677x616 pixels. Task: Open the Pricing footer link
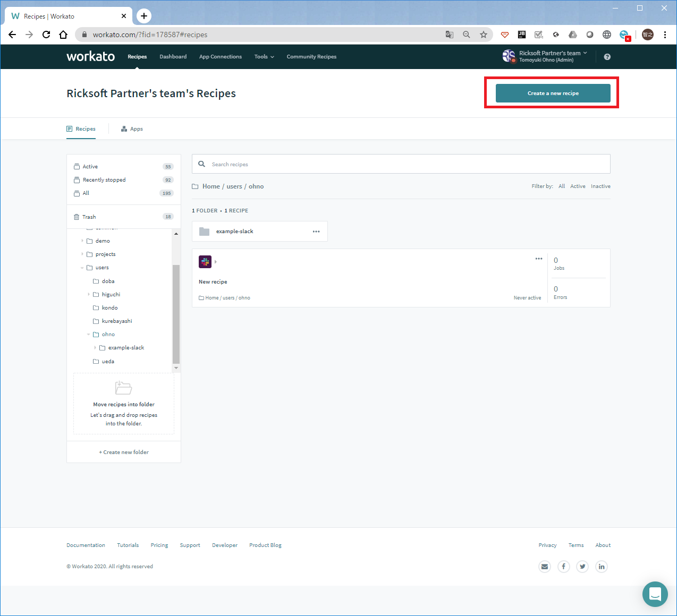(x=159, y=545)
